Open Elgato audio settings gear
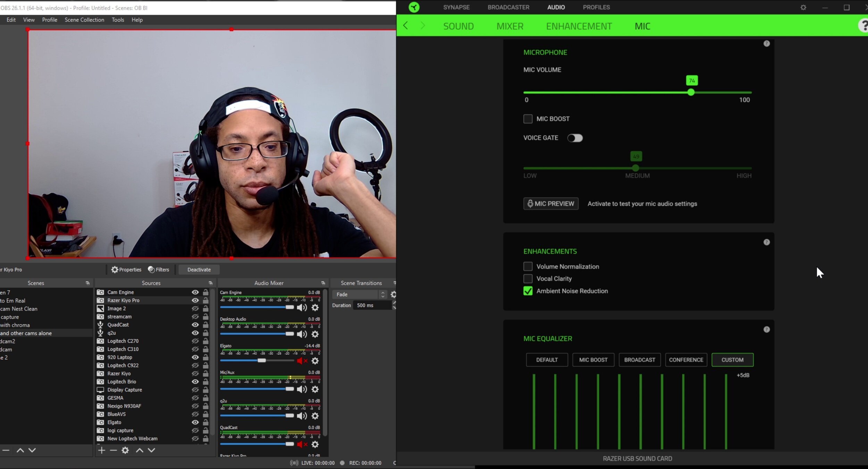The height and width of the screenshot is (469, 868). coord(315,361)
